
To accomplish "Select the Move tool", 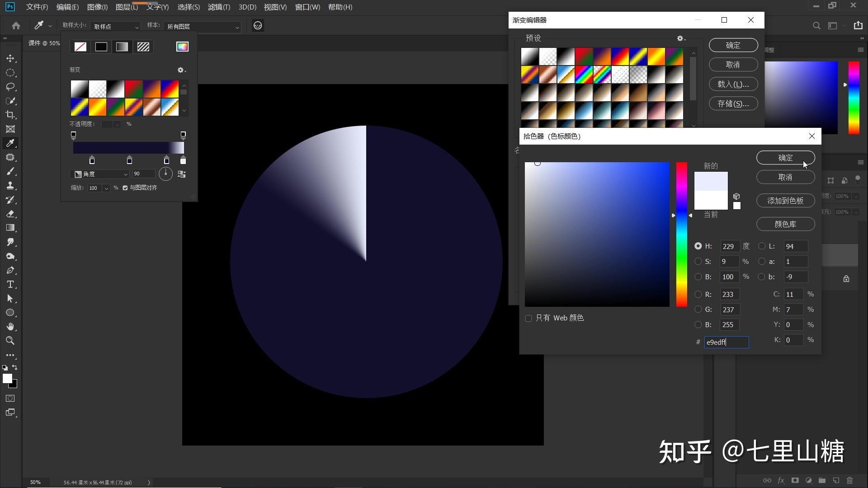I will [10, 59].
